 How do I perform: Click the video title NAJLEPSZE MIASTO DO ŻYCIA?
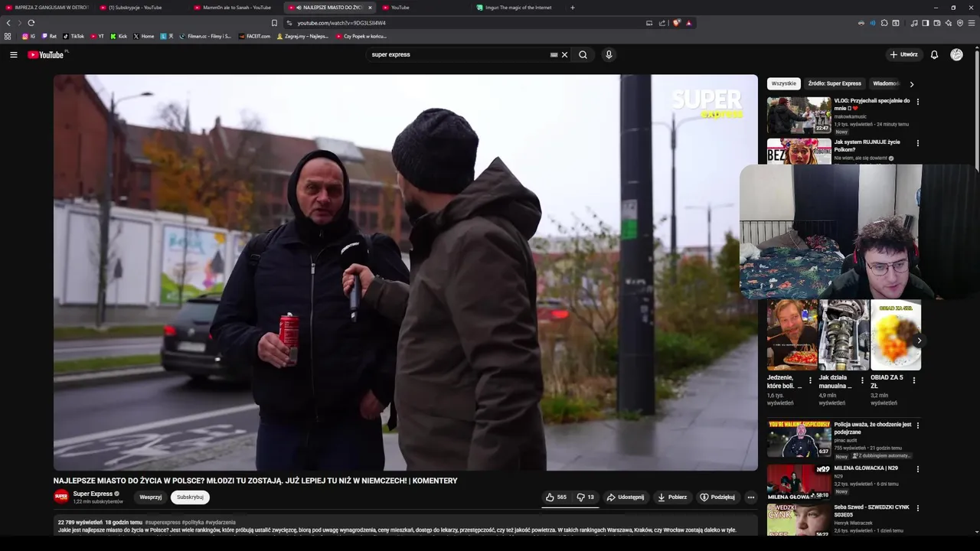[255, 481]
